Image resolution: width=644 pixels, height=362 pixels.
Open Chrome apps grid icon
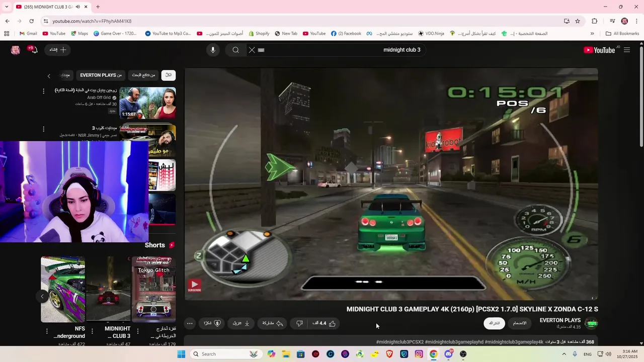tap(7, 34)
